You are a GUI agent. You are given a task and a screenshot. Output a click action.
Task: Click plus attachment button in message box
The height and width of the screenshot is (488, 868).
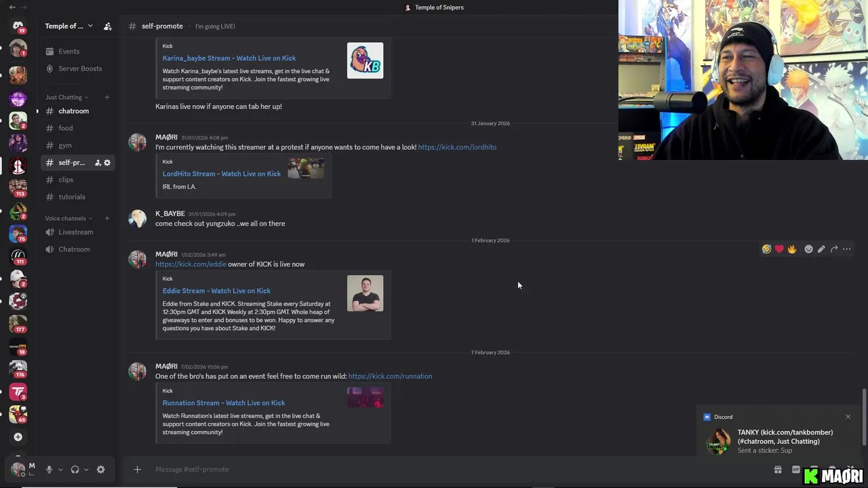[x=137, y=469]
